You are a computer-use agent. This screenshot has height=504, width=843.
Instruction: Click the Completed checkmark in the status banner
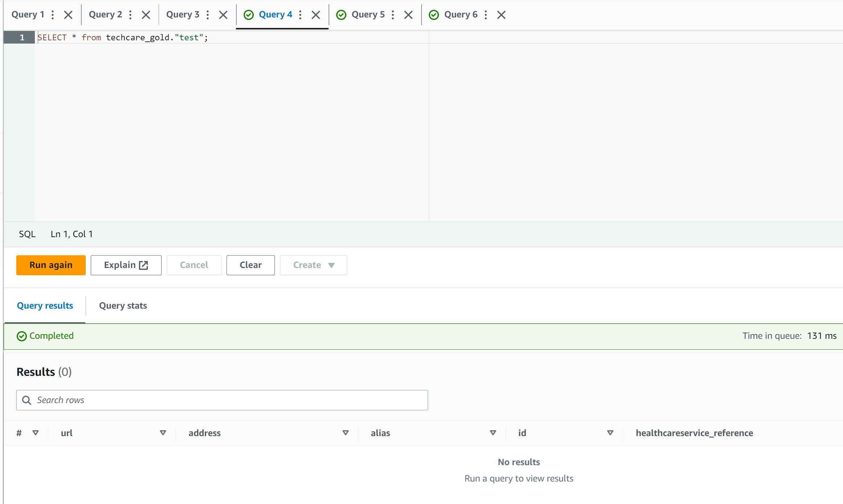(21, 336)
